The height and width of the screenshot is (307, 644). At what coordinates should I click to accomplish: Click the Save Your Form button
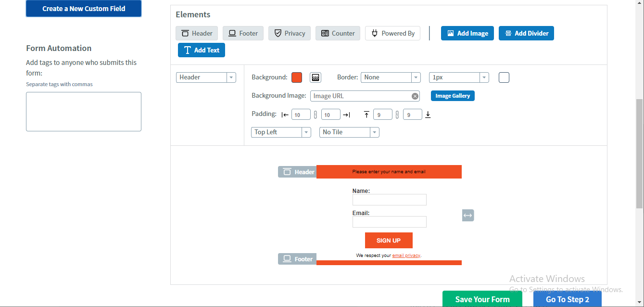coord(481,299)
